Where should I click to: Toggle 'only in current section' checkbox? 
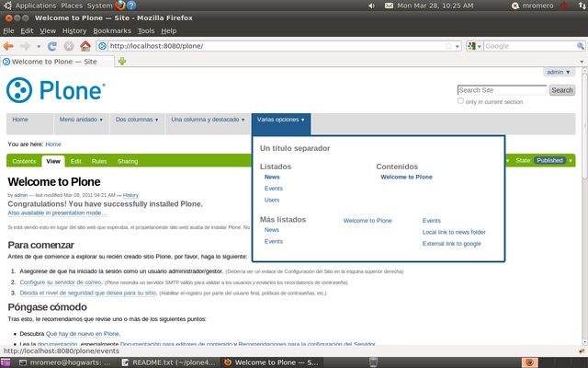click(460, 101)
